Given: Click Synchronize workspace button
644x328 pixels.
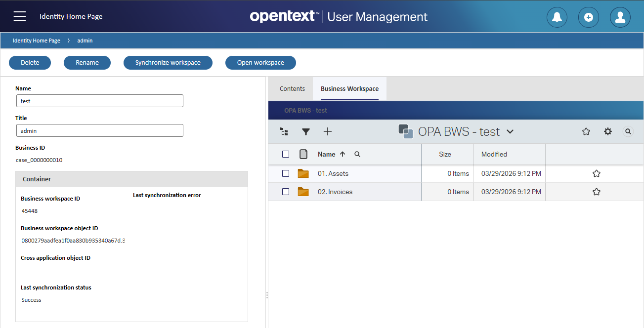Looking at the screenshot, I should (x=168, y=63).
